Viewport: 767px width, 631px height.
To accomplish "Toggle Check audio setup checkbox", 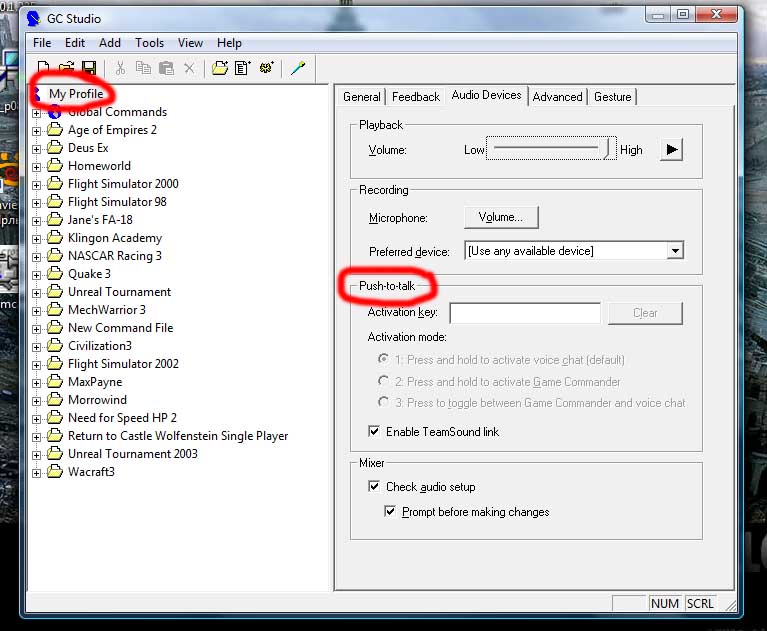I will coord(374,486).
